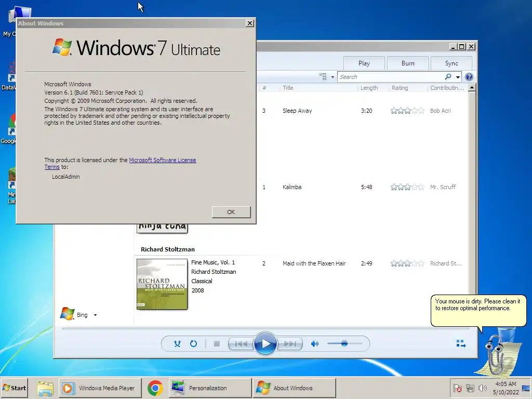
Task: Expand the search options dropdown arrow
Action: (458, 77)
